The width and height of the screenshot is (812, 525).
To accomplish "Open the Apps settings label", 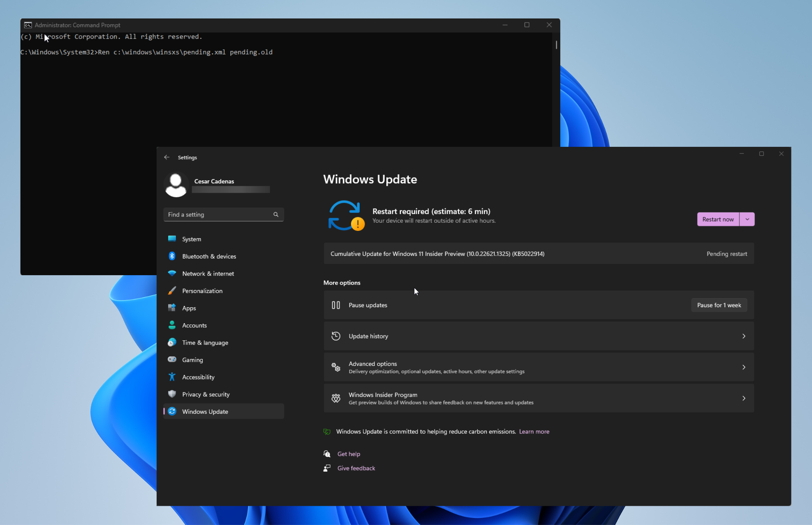I will coord(189,308).
